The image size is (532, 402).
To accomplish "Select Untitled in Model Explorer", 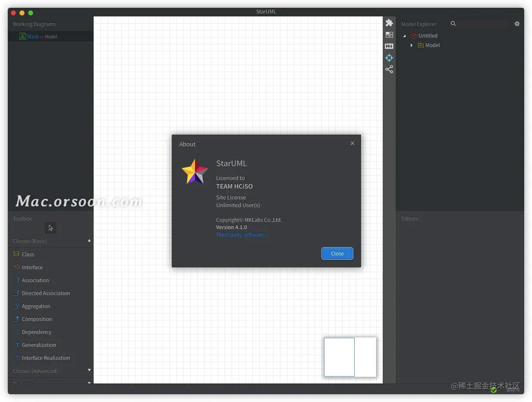I will pos(428,36).
